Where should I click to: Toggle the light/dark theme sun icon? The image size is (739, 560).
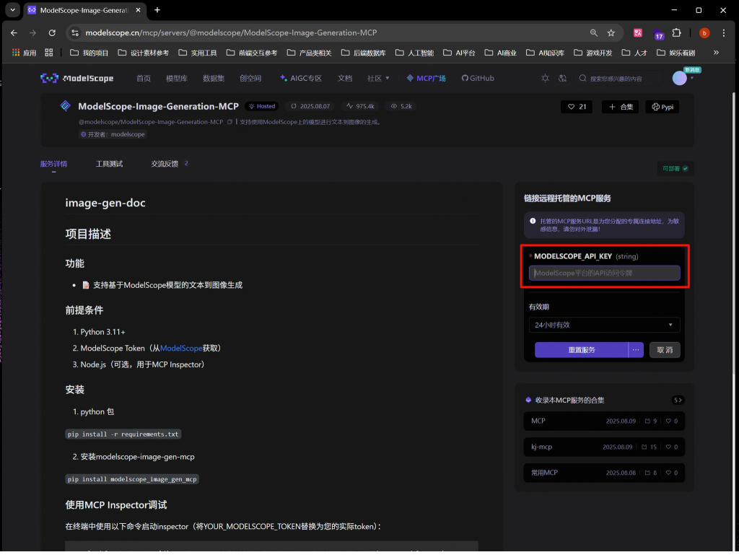[x=545, y=78]
